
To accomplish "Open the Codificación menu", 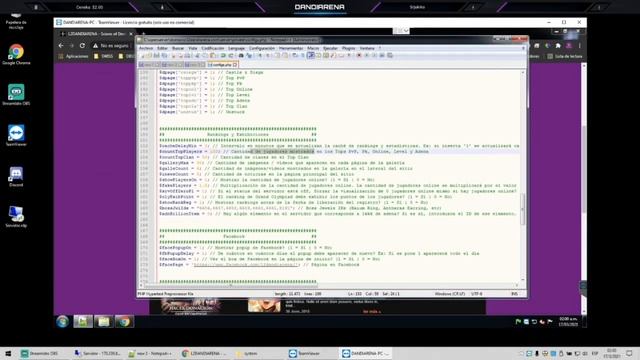I will pos(213,48).
